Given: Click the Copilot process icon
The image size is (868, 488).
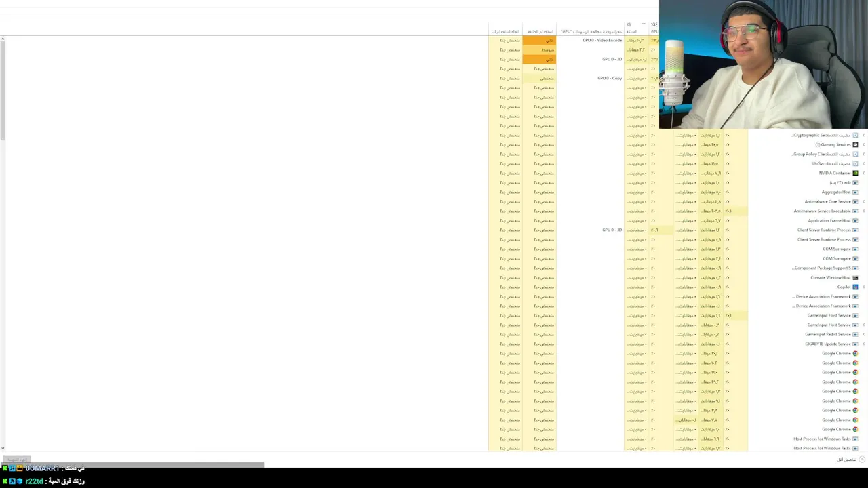Looking at the screenshot, I should 855,287.
